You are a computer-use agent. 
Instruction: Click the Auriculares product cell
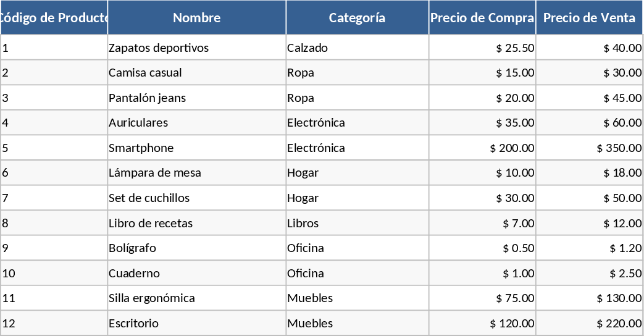(x=138, y=123)
